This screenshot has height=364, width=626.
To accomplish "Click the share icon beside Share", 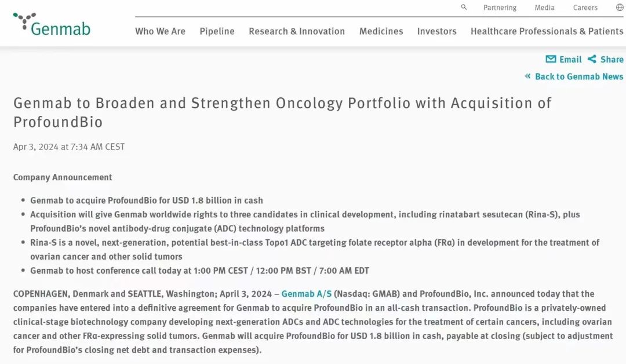I will click(592, 59).
